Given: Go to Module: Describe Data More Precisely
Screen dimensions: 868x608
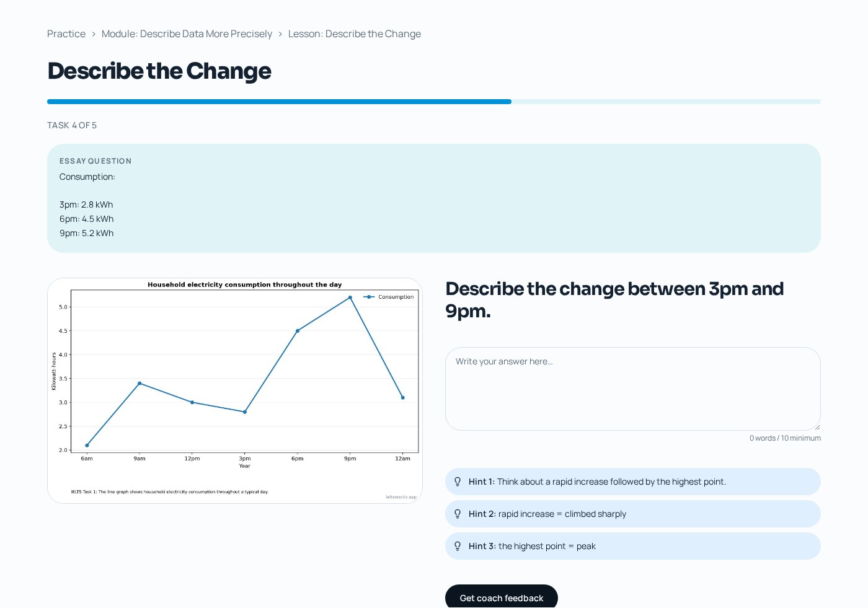Looking at the screenshot, I should coord(187,33).
